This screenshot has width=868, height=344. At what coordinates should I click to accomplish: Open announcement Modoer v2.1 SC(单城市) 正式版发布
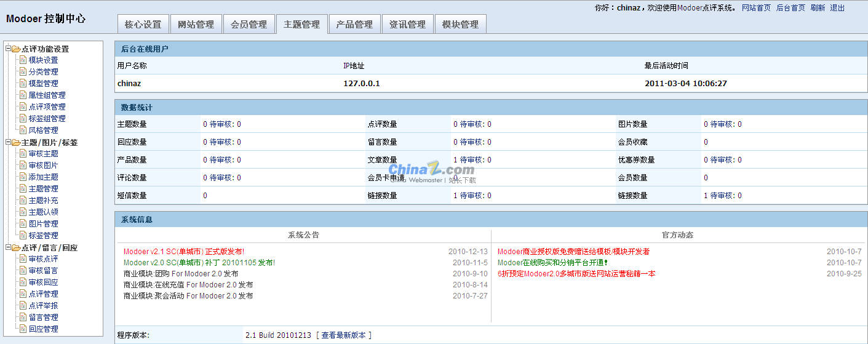[x=184, y=252]
